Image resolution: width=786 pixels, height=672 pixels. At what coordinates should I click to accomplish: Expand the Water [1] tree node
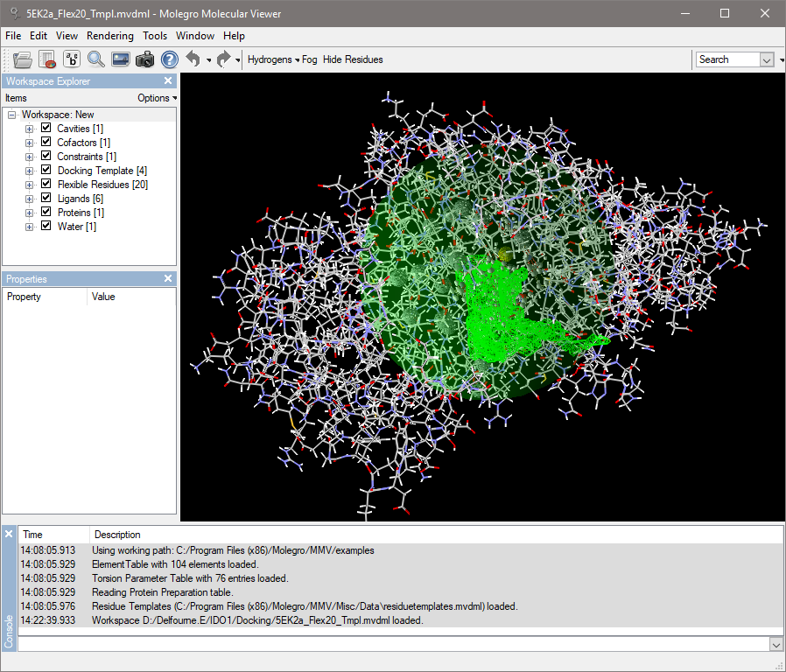(x=30, y=227)
